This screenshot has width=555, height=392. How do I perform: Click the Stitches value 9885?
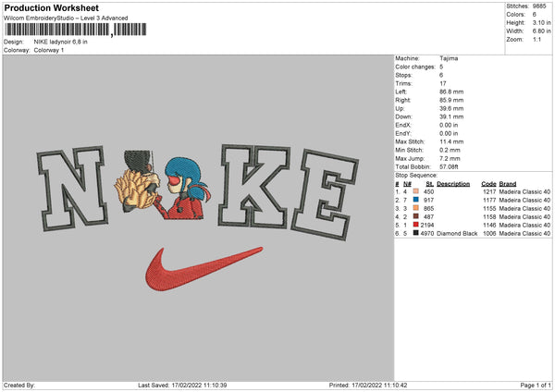click(539, 6)
